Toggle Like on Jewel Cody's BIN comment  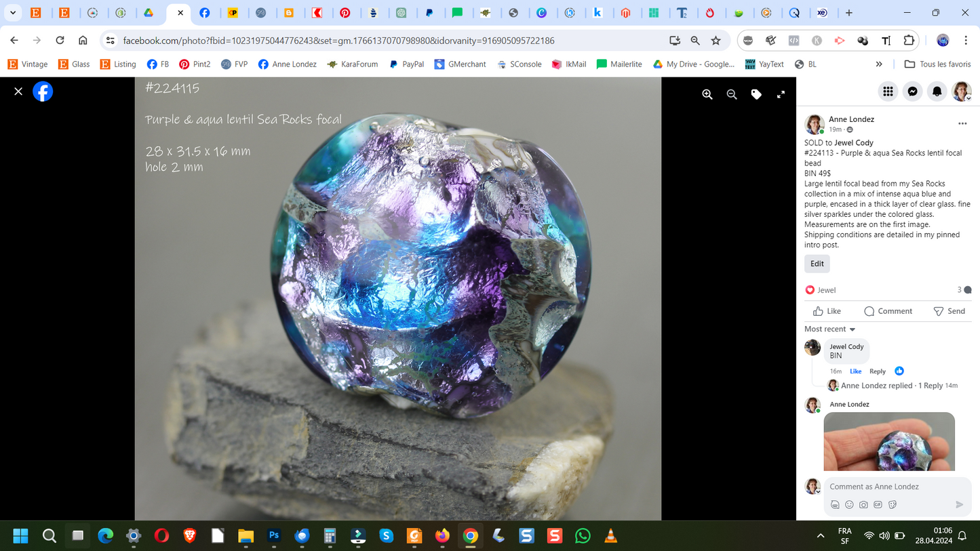click(x=856, y=371)
